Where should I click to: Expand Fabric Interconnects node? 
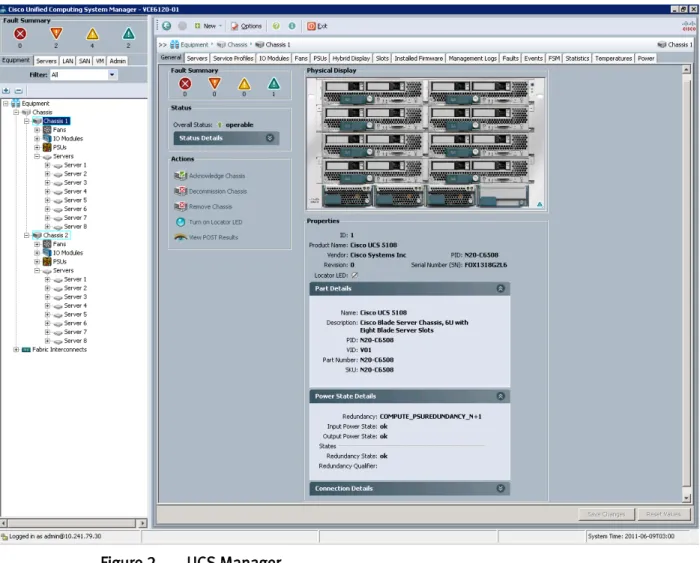[x=16, y=350]
